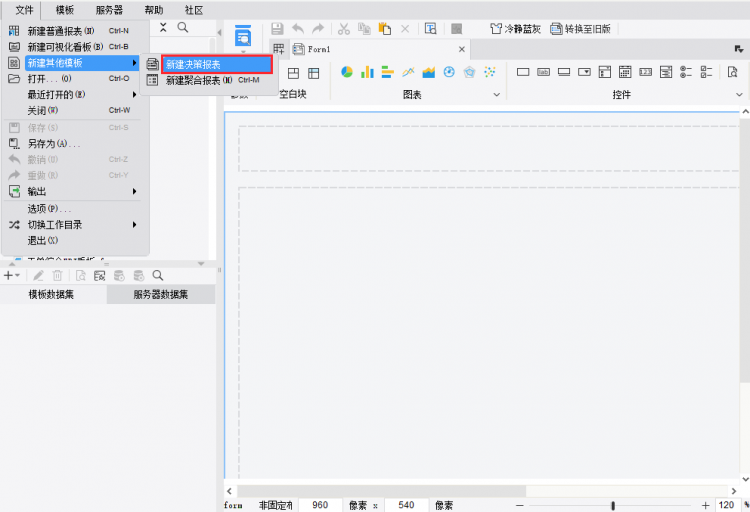
Task: Open dropdown arrow below preview icon
Action: coord(243,51)
